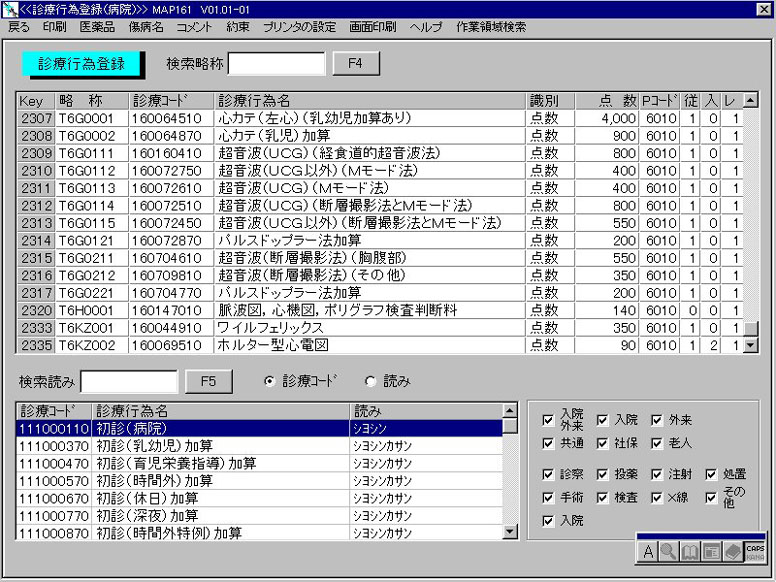
Task: Click the IME closed book help icon
Action: click(732, 551)
